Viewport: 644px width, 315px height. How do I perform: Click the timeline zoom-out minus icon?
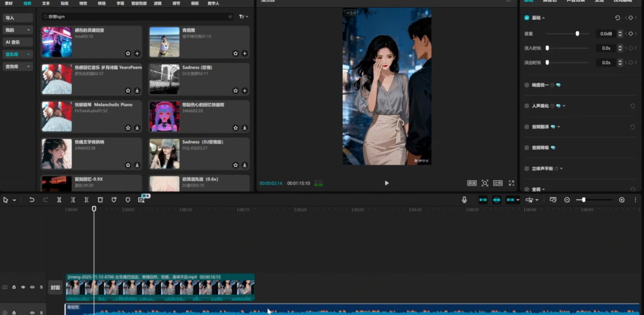click(x=567, y=200)
